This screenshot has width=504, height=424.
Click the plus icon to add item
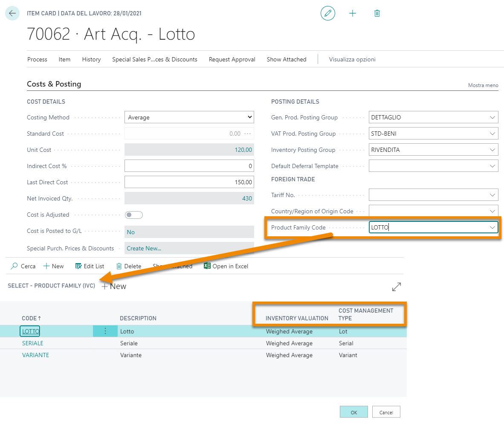click(353, 13)
